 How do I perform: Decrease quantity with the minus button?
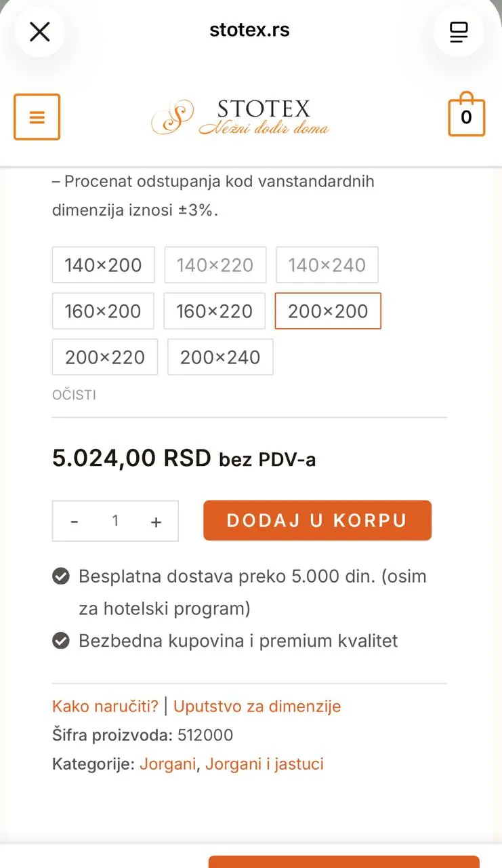pos(75,521)
